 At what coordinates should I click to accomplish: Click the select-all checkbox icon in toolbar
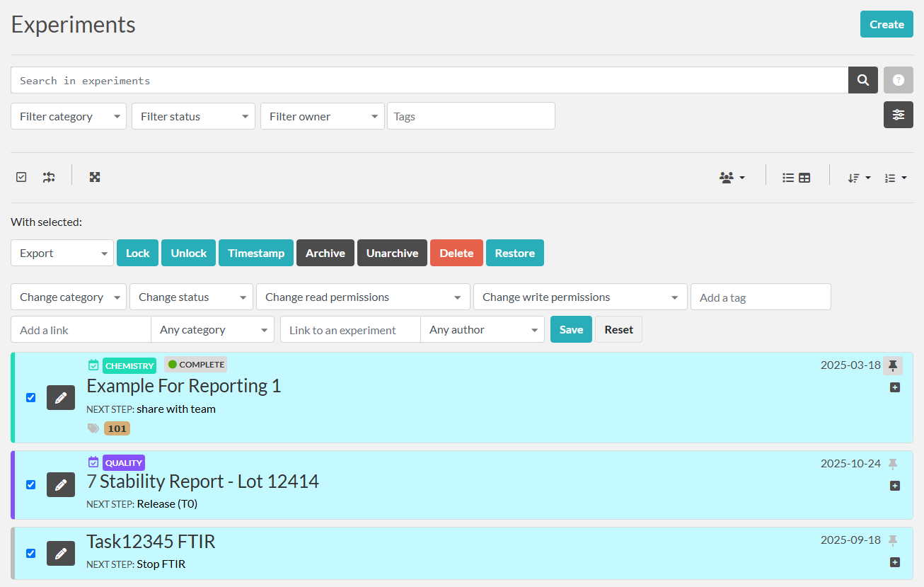point(21,177)
